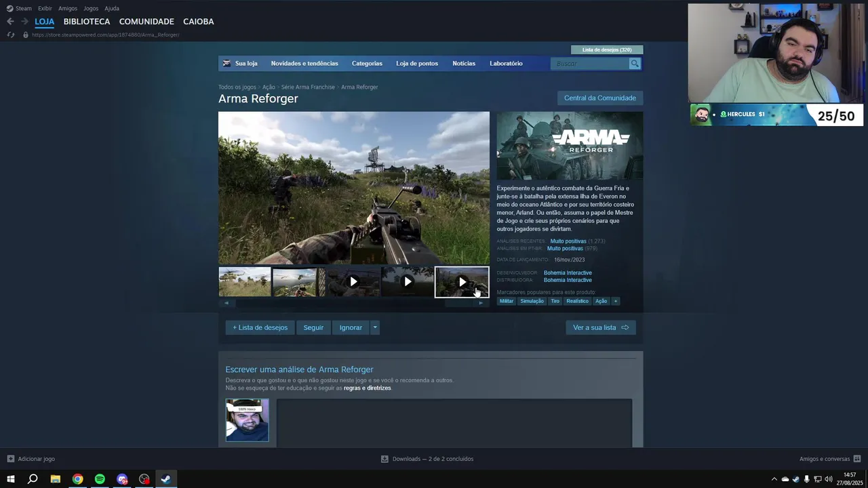Open Muito positivas (979) PT-BR reviews

[572, 249]
